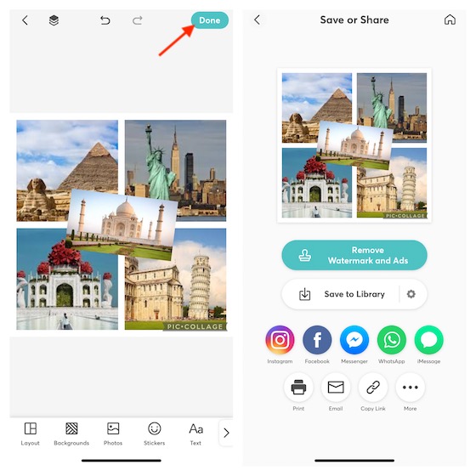Expand more tools with the right chevron
The width and height of the screenshot is (476, 476).
[226, 433]
